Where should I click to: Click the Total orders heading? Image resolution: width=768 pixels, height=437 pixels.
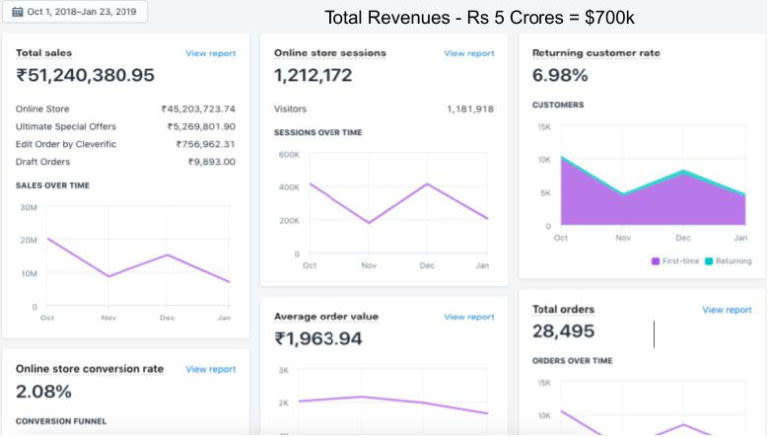pyautogui.click(x=563, y=309)
